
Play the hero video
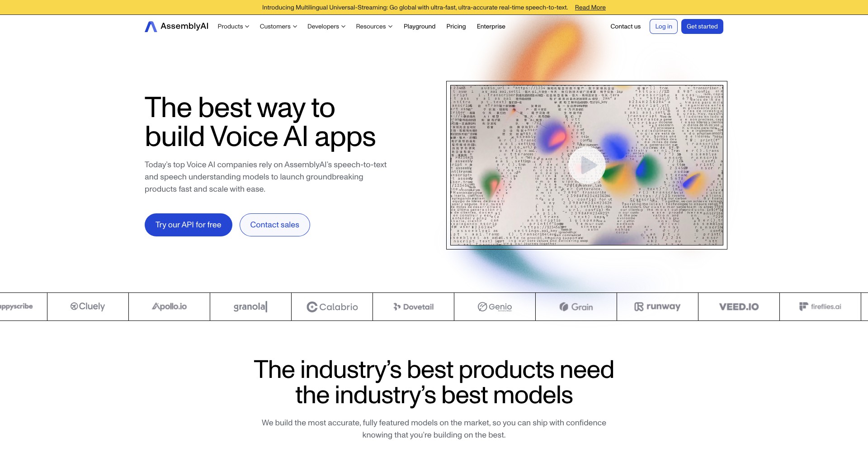point(587,165)
